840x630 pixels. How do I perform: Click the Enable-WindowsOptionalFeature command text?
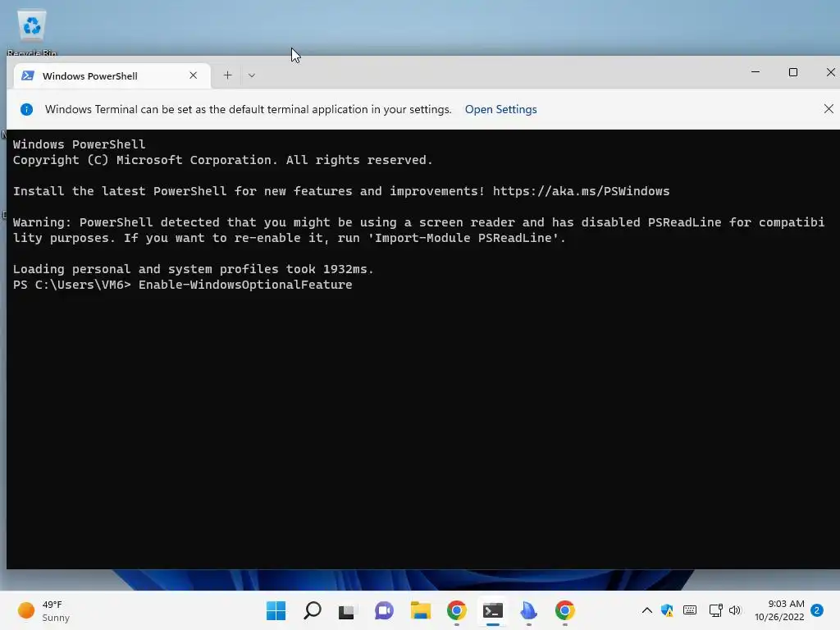coord(245,285)
